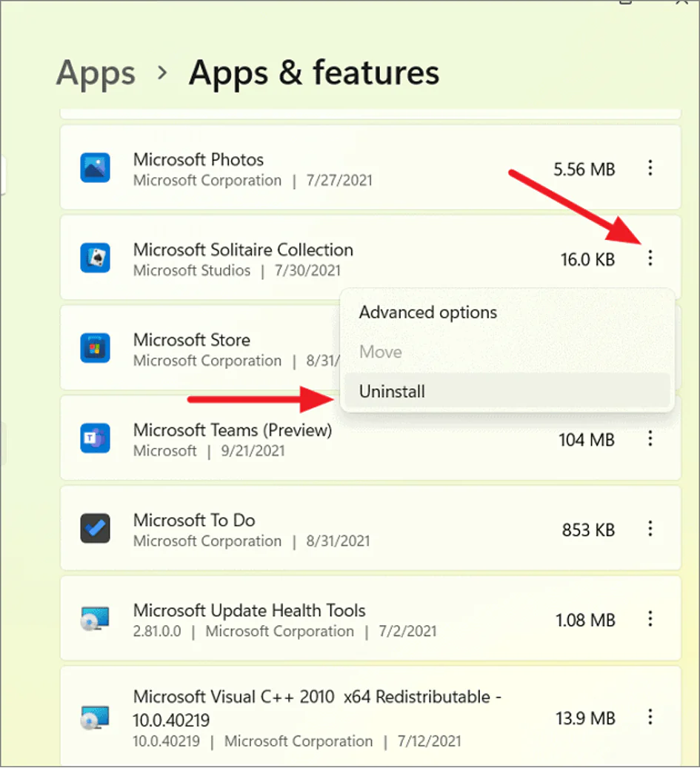The width and height of the screenshot is (700, 768).
Task: Click three-dot options beside Microsoft Solitaire Collection
Action: tap(650, 258)
